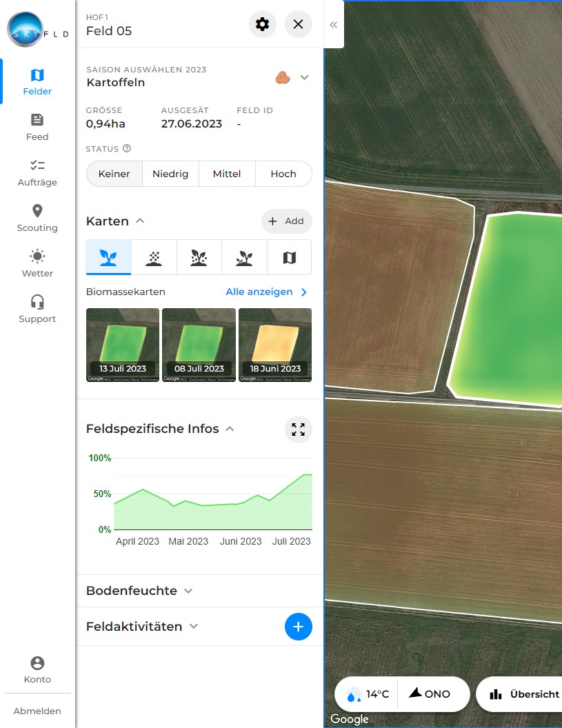Add a new field activity with plus button
Image resolution: width=562 pixels, height=728 pixels.
[x=298, y=627]
